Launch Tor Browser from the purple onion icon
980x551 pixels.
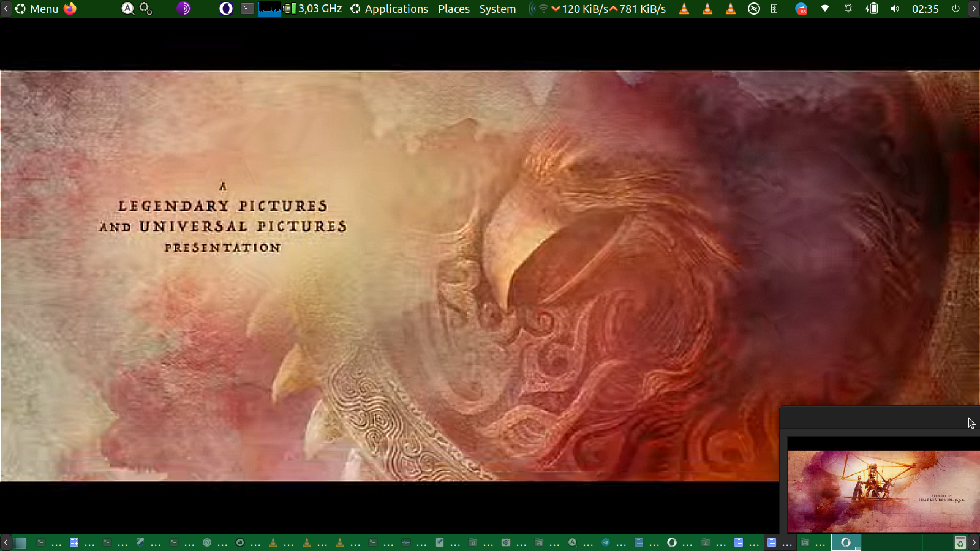[x=183, y=9]
